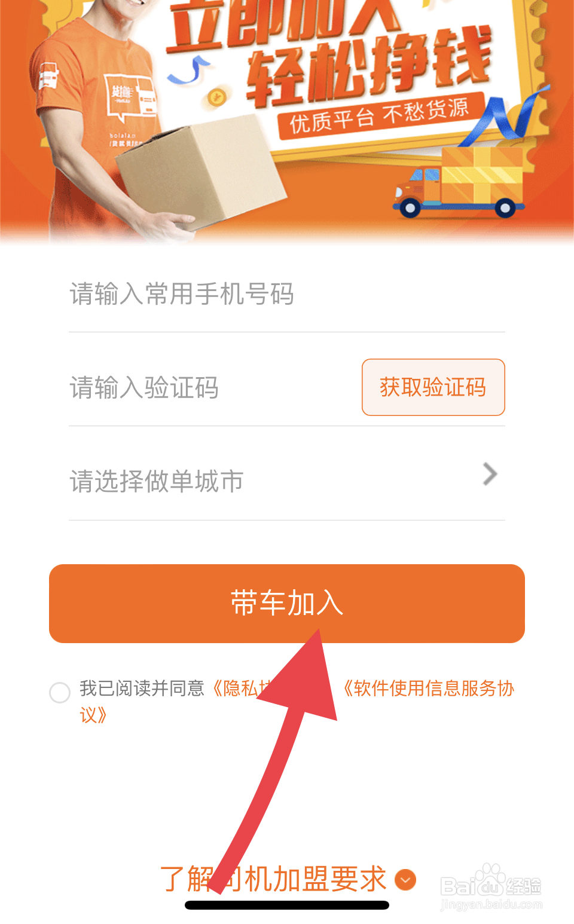Click the 获取验证码 button
574x924 pixels.
433,387
